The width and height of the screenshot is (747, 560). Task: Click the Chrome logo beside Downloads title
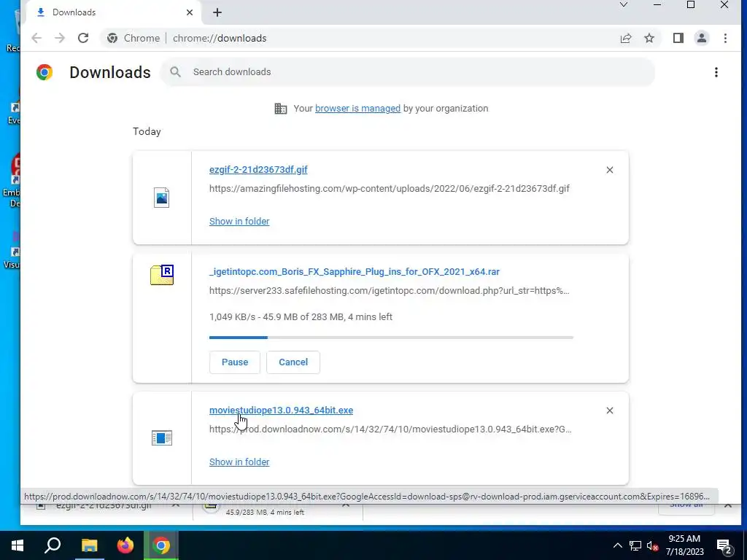44,72
